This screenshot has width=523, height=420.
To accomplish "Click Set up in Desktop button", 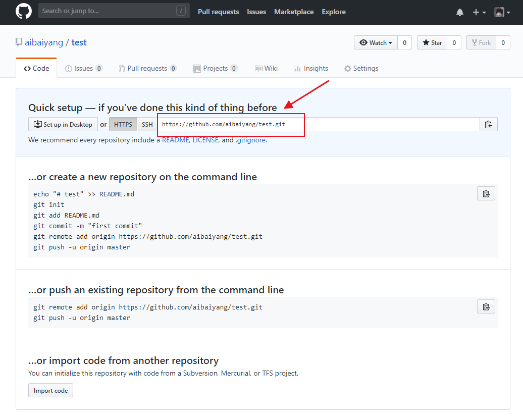I will coord(63,125).
